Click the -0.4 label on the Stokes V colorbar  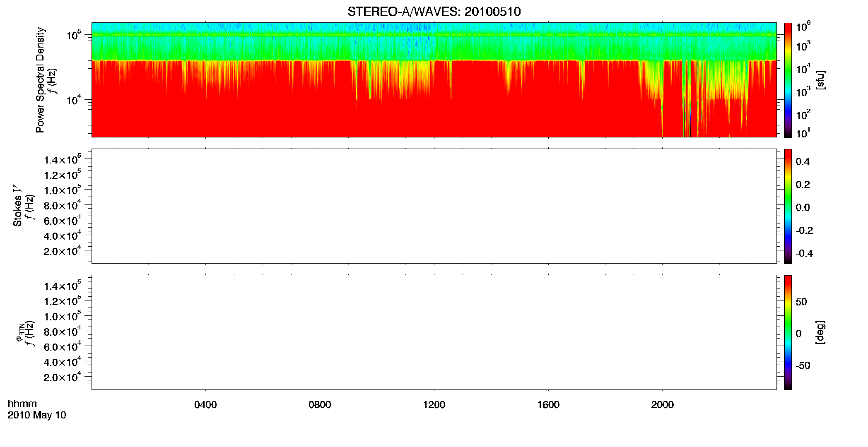(804, 253)
